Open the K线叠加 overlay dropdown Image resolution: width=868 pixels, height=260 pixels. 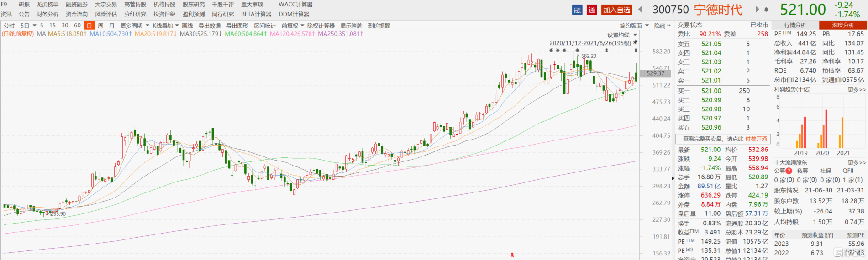tap(166, 26)
